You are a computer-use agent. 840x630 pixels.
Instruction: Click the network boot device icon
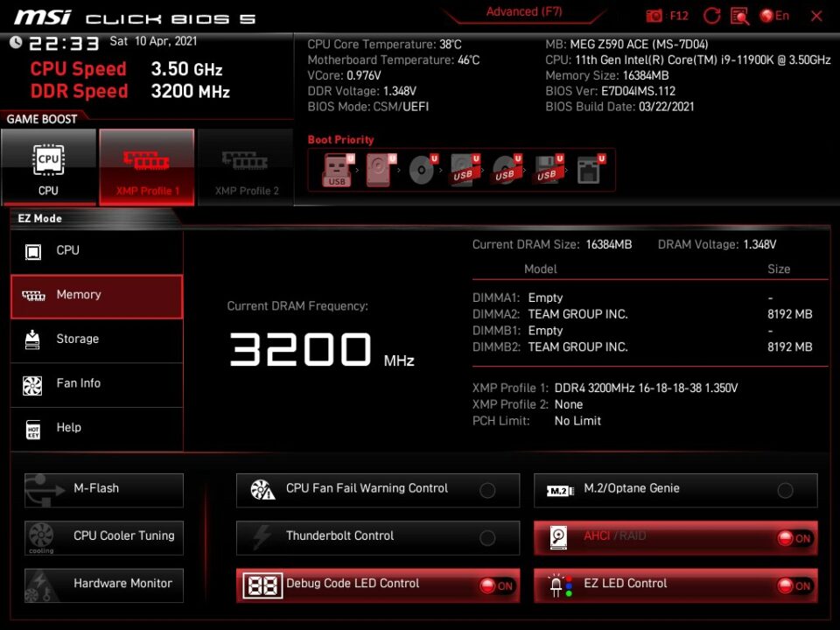pyautogui.click(x=589, y=170)
